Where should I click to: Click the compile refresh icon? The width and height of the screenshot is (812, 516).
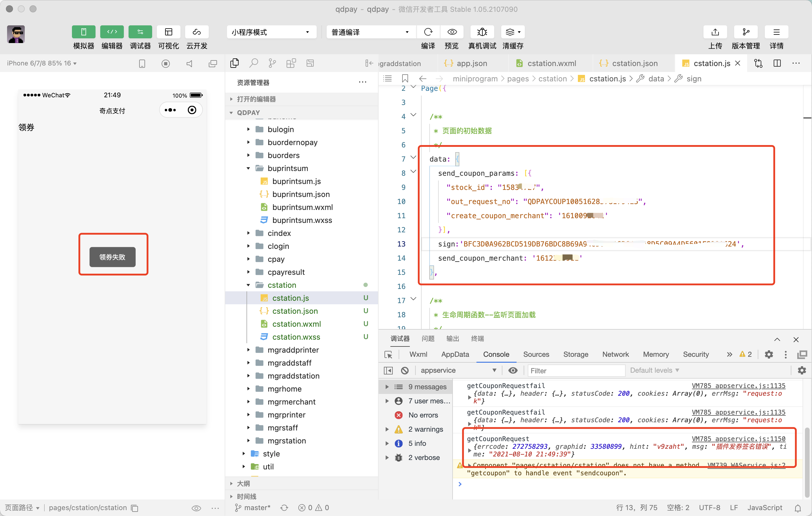[428, 32]
